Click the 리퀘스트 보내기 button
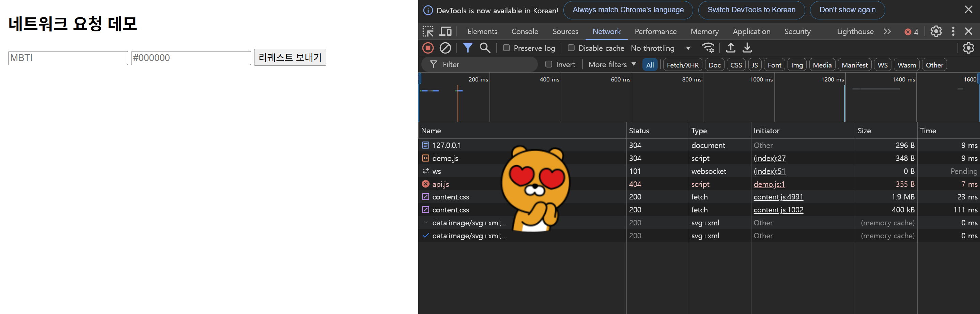This screenshot has width=980, height=314. tap(290, 58)
